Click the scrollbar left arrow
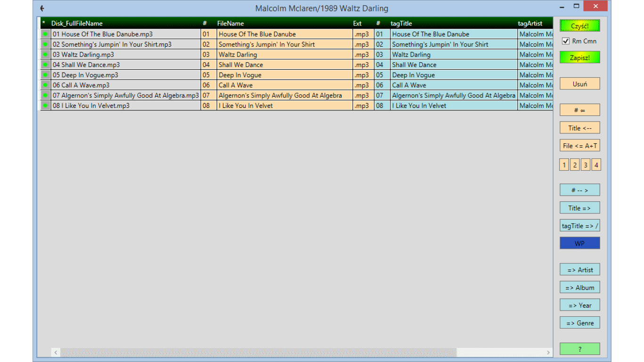This screenshot has height=362, width=644. [x=56, y=353]
